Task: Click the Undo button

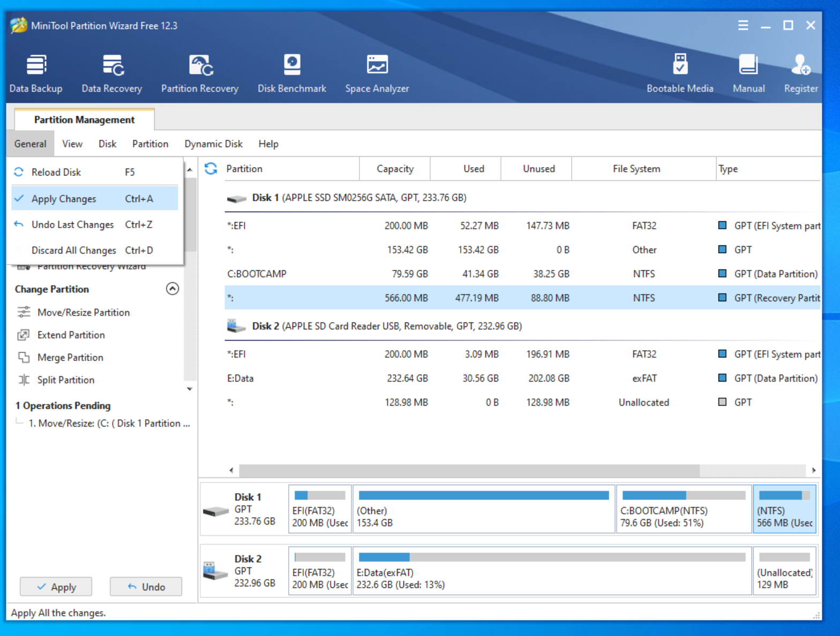Action: [x=146, y=587]
